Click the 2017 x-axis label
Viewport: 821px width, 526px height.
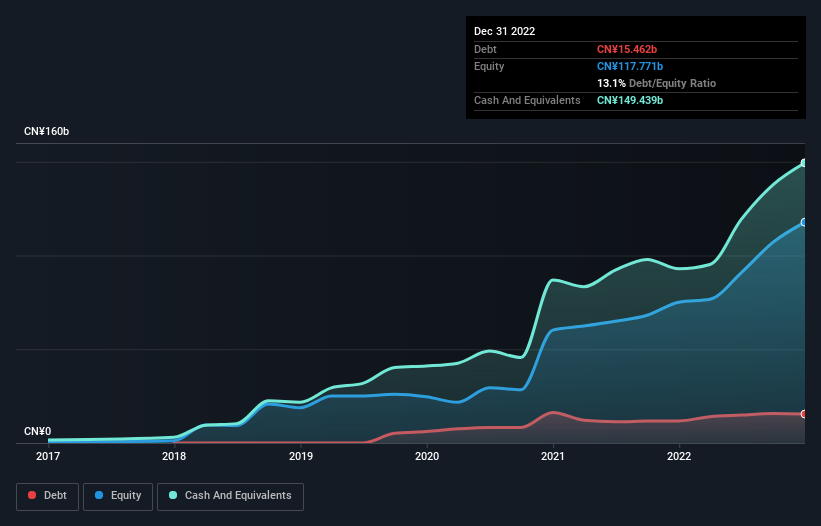click(x=48, y=456)
